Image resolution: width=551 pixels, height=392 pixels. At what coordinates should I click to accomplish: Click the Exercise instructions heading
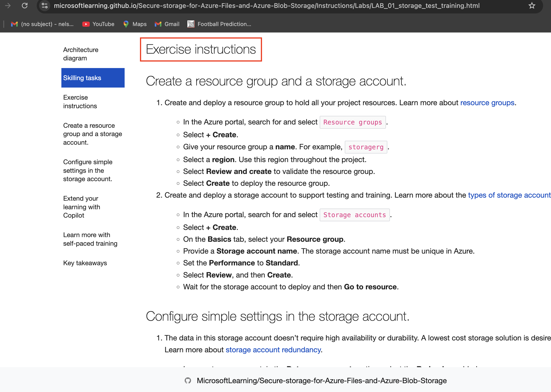[201, 49]
